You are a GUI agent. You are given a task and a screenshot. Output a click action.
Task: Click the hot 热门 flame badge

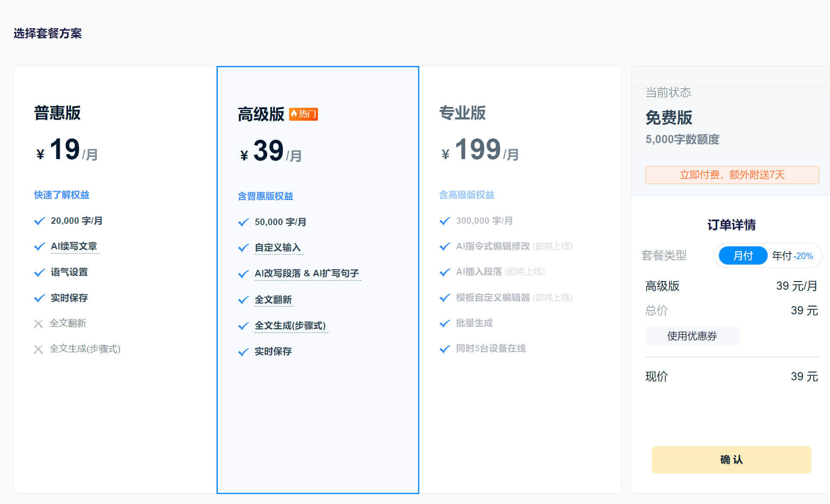[303, 114]
